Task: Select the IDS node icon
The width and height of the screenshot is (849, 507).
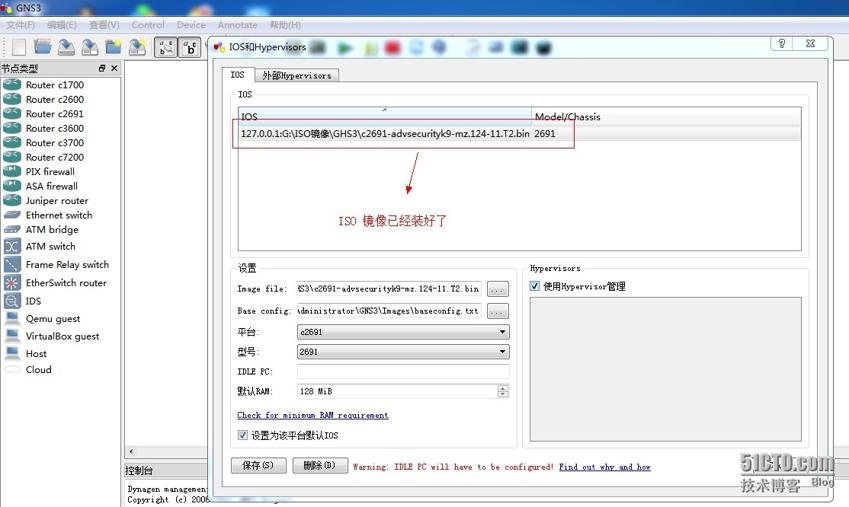Action: [x=12, y=301]
